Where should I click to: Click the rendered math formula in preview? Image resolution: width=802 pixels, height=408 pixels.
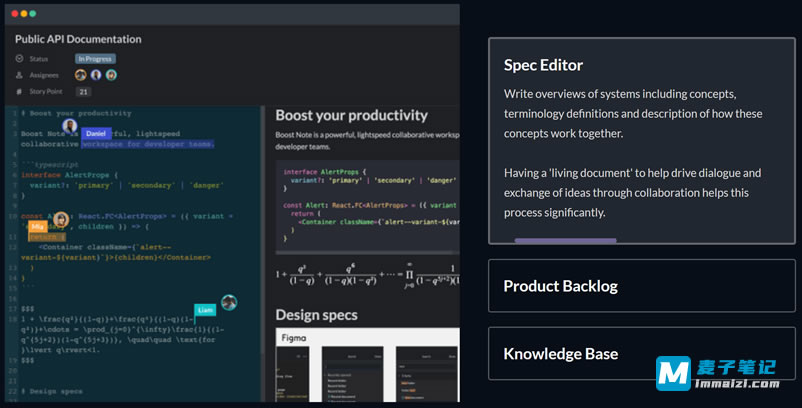pos(367,278)
